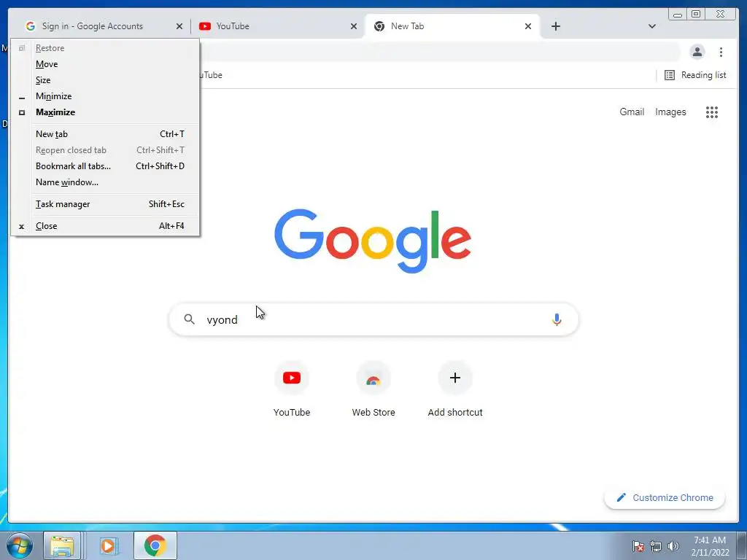Click the Google logo
747x560 pixels.
click(373, 241)
